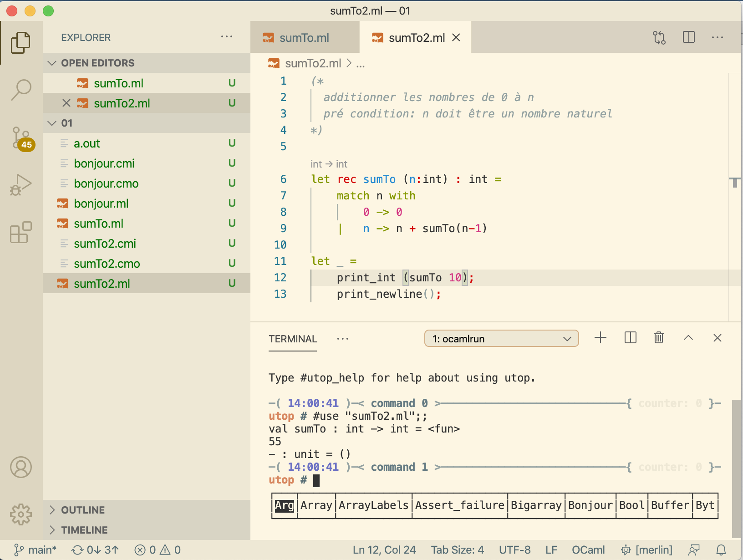Viewport: 743px width, 560px height.
Task: Synchronize changes 0 down 3 up
Action: coord(95,550)
